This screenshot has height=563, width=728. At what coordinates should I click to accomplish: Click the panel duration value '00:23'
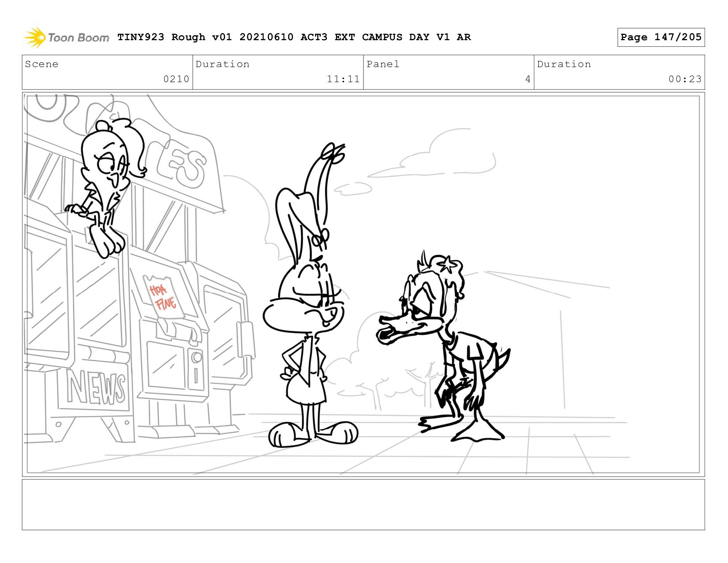(x=685, y=79)
